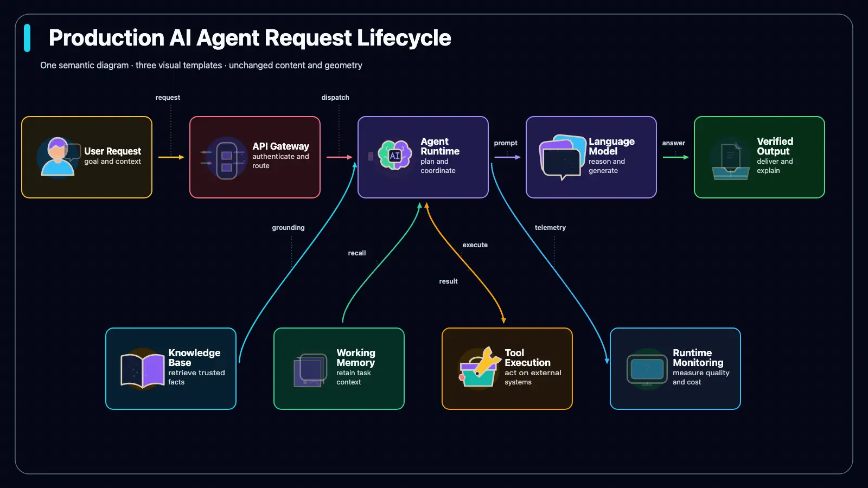Click 'goal and context' subtitle text
This screenshot has width=868, height=488.
(x=112, y=162)
